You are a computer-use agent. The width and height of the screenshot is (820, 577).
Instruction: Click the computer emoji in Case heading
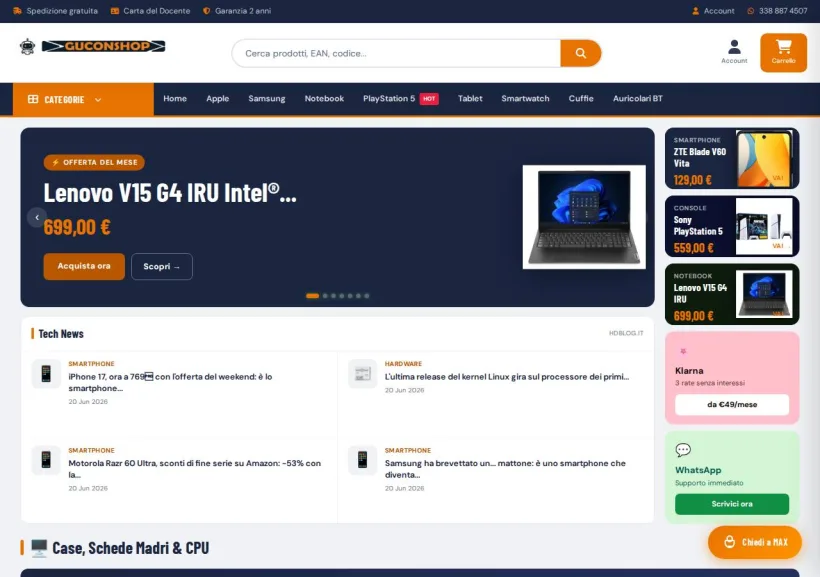point(39,548)
